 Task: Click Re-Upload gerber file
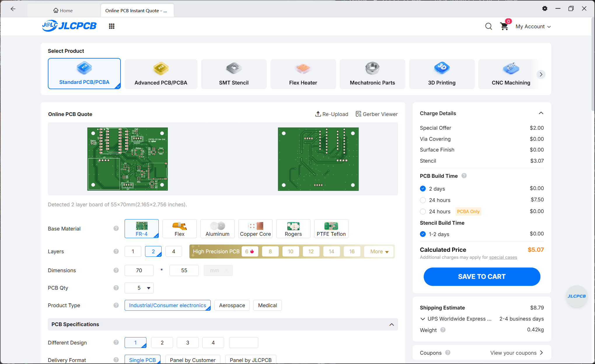332,114
